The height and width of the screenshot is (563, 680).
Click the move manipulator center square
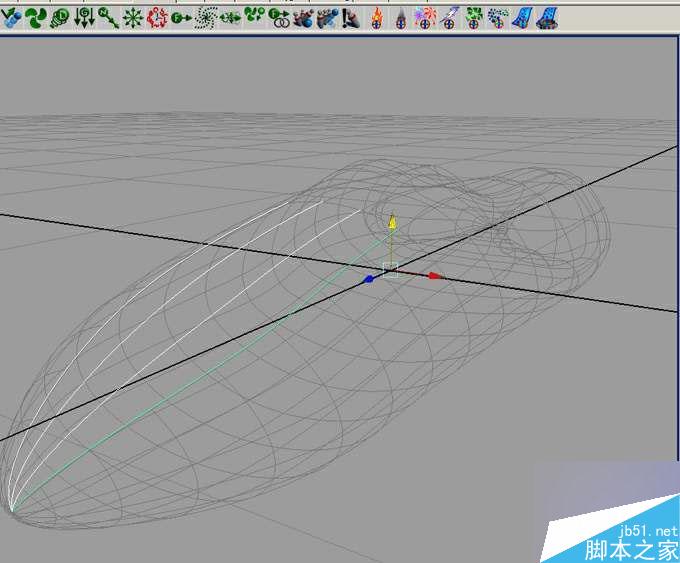(391, 271)
